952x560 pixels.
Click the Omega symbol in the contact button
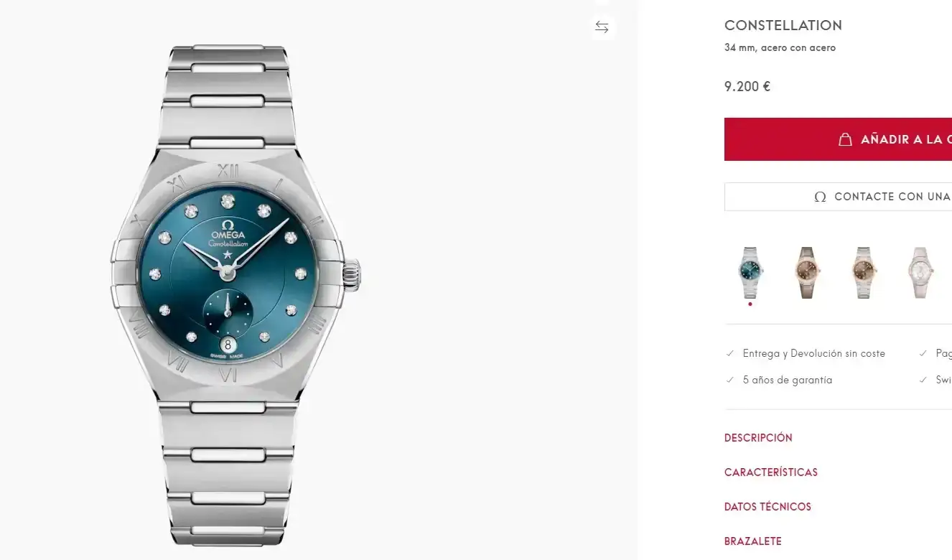coord(820,197)
